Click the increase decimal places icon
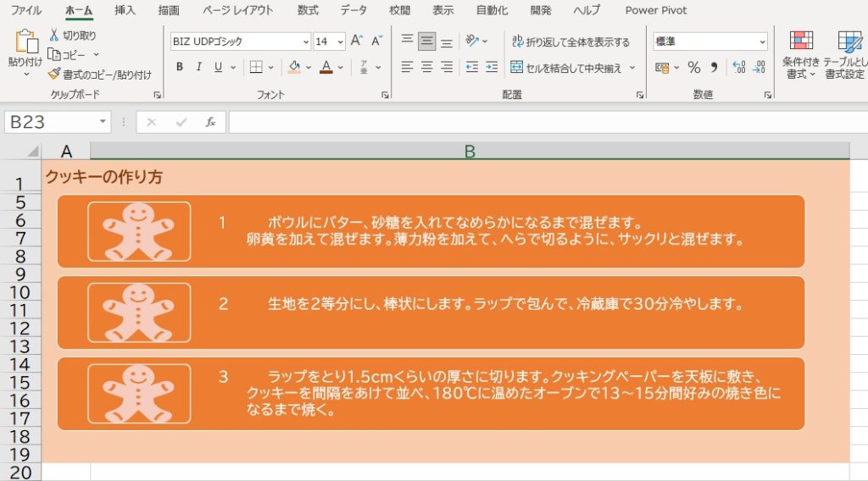Viewport: 868px width, 481px height. tap(738, 68)
